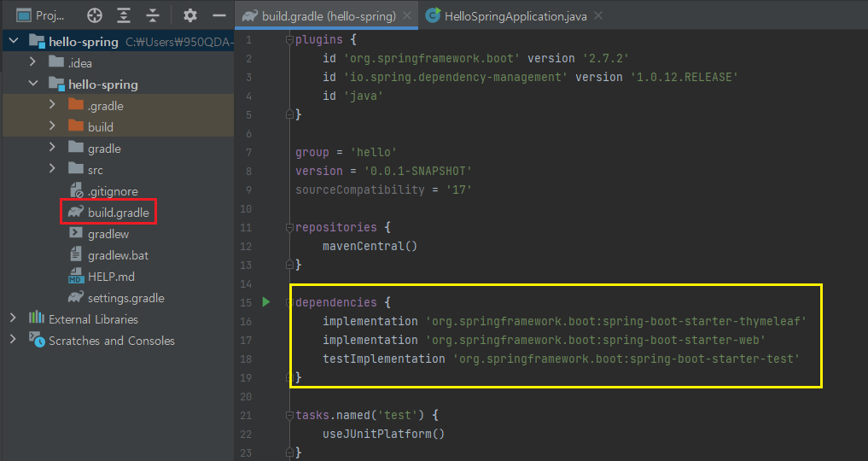Close the build.gradle editor tab
The height and width of the screenshot is (461, 868).
point(407,16)
